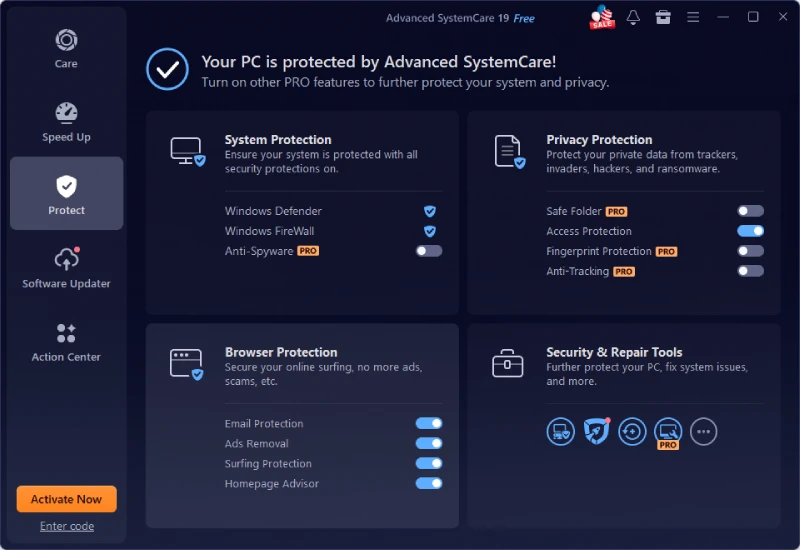Click the Homepage Advisor label

click(x=271, y=483)
